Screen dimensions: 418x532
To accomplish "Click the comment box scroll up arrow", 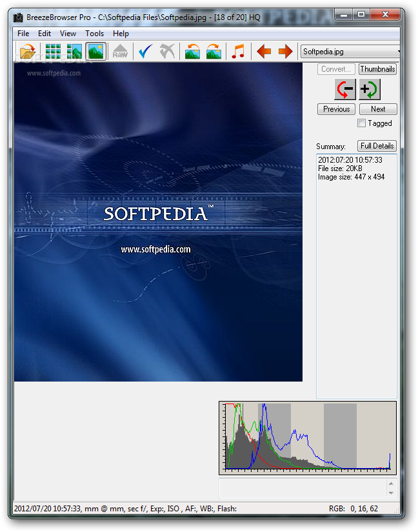I will point(391,484).
